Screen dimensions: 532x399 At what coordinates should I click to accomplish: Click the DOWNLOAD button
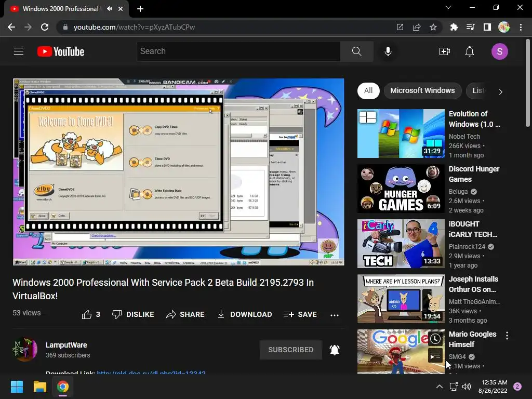tap(244, 314)
